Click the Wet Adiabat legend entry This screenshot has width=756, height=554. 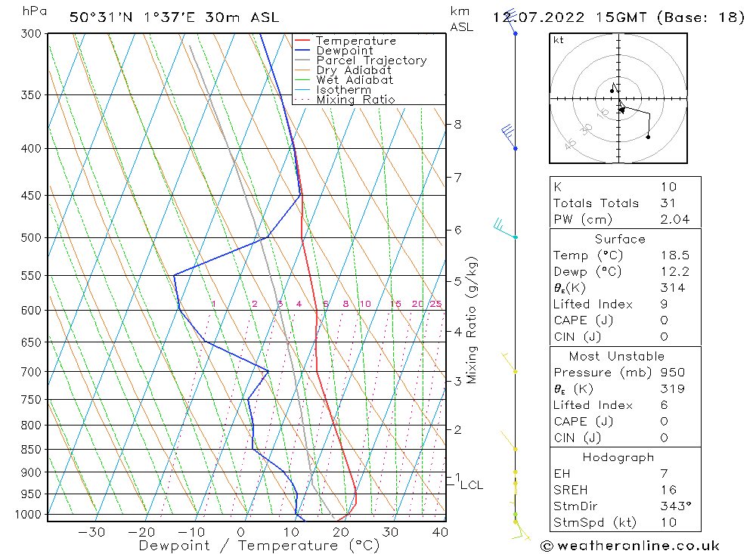(x=344, y=80)
